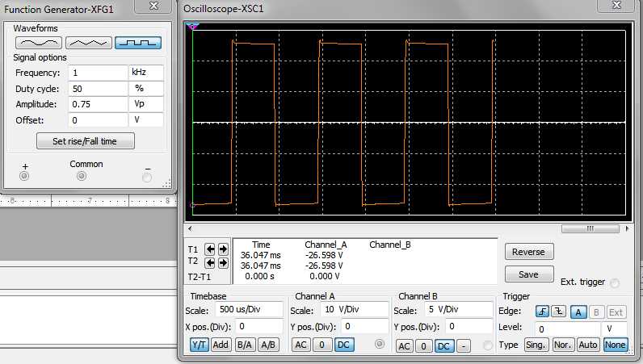Click the trigger Level value field

coord(568,328)
